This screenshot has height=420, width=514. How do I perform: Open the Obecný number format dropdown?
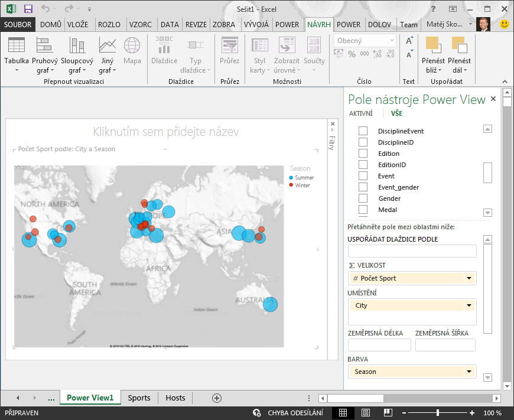pos(392,41)
